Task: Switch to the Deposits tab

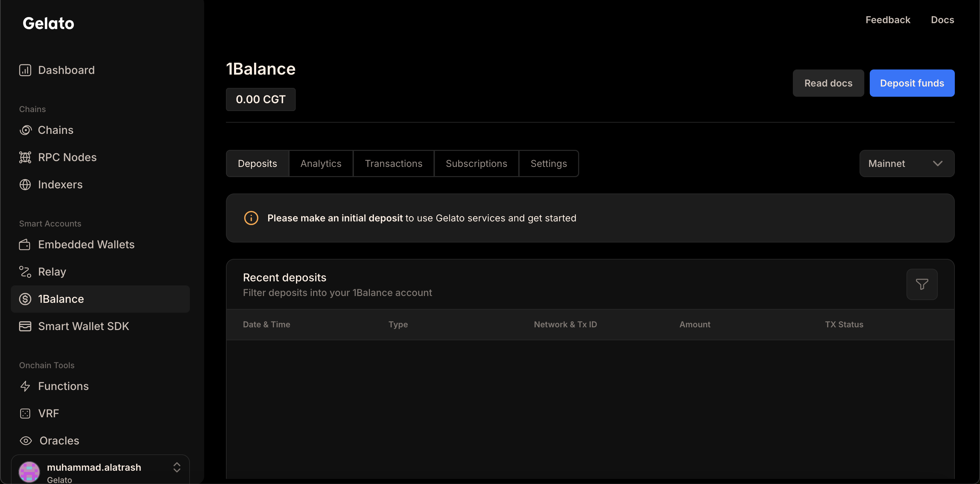Action: (258, 163)
